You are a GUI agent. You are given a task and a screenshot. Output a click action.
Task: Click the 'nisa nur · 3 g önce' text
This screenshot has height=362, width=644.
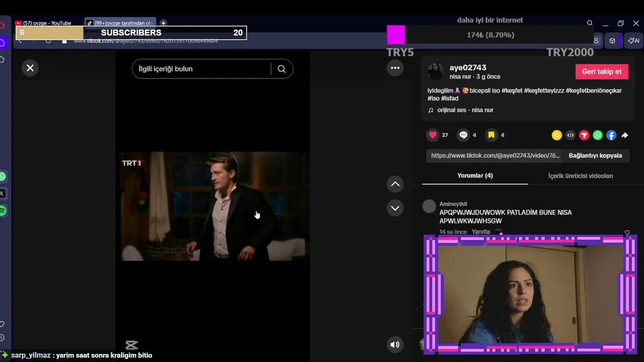(475, 77)
